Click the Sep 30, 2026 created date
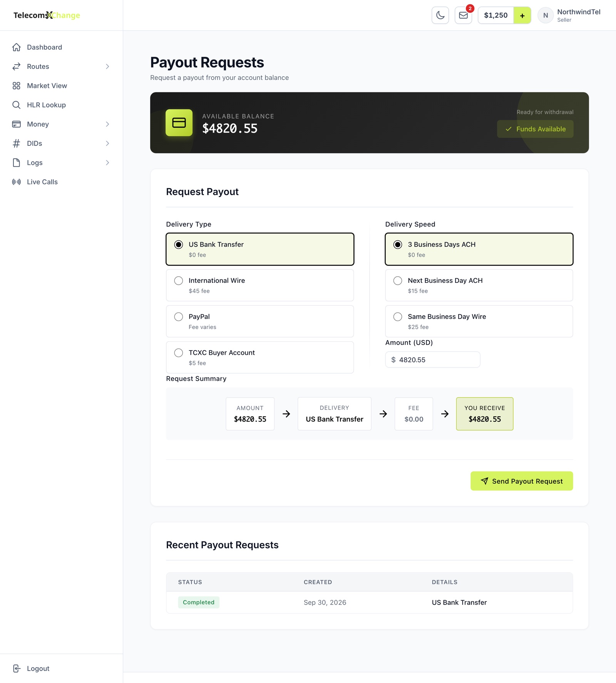Image resolution: width=616 pixels, height=683 pixels. point(325,603)
